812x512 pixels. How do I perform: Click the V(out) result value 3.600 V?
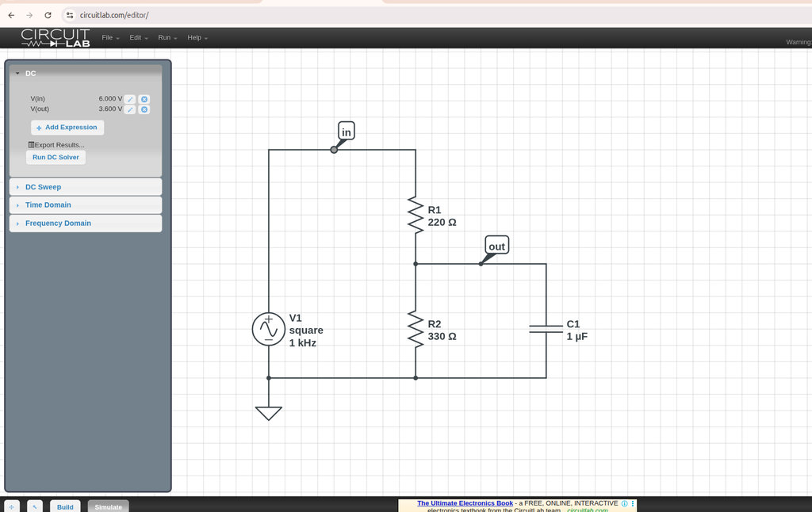tap(110, 109)
